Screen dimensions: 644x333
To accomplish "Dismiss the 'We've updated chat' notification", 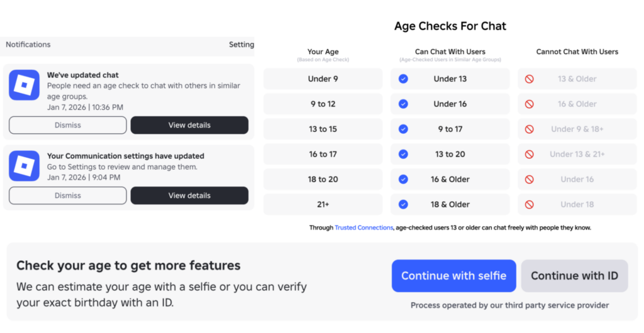I will coord(68,125).
